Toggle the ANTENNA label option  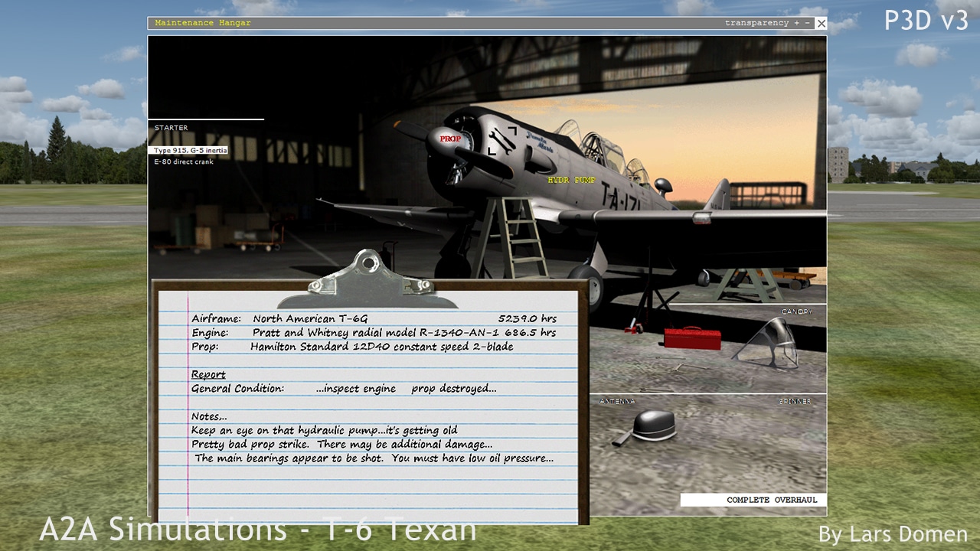point(617,401)
